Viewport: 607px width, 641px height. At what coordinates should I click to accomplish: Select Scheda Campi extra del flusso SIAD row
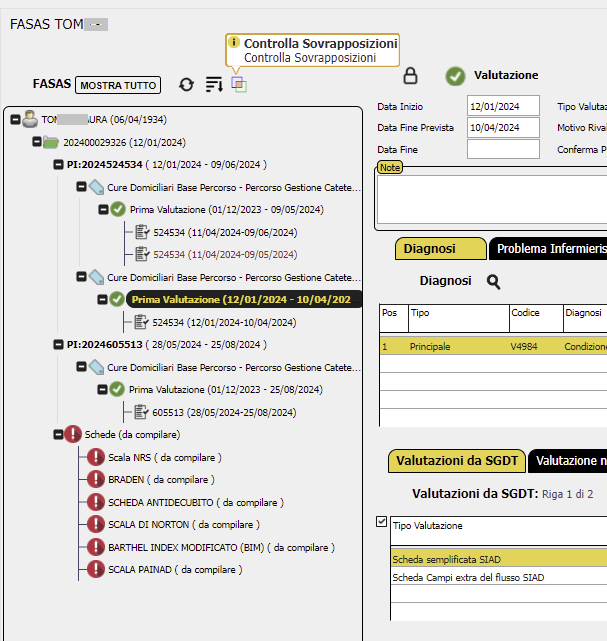point(499,578)
